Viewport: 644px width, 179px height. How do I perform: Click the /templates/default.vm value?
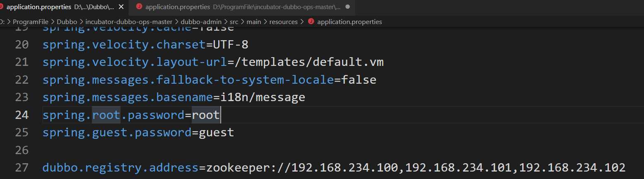309,62
